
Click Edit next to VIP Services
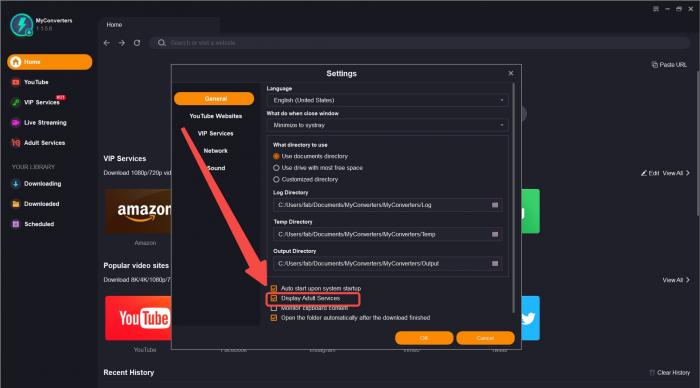tap(650, 173)
